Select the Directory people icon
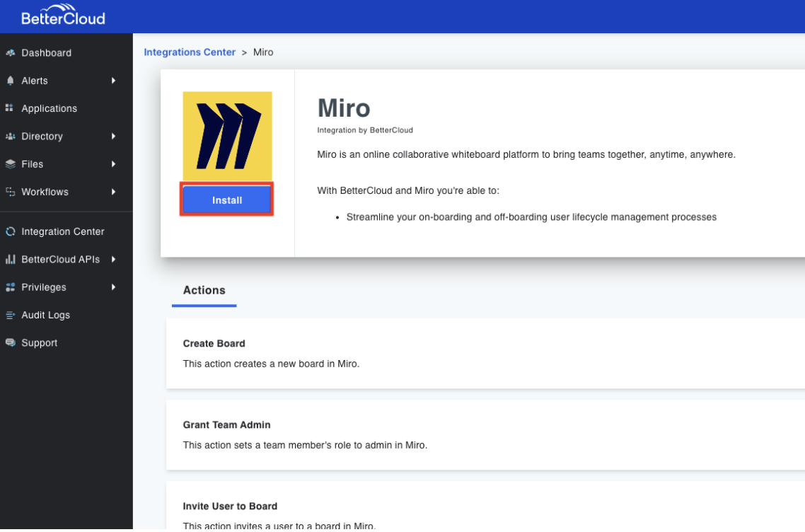The height and width of the screenshot is (532, 805). pyautogui.click(x=10, y=136)
